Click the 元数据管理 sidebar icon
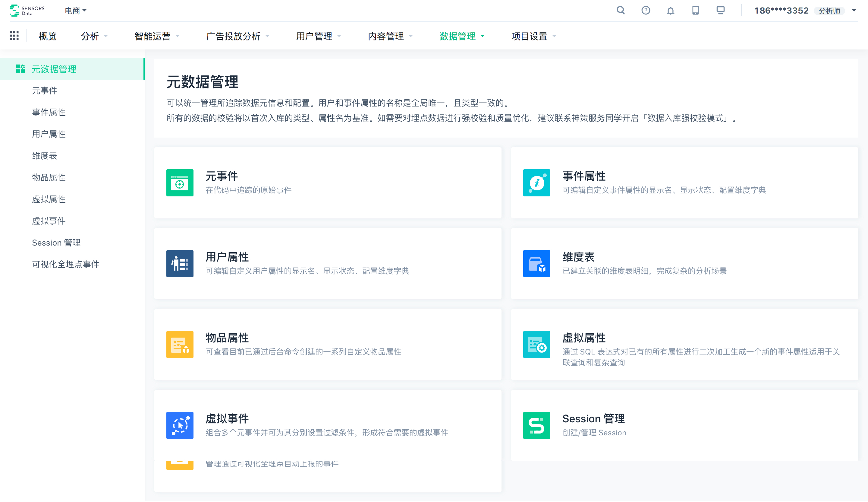The width and height of the screenshot is (868, 502). pos(20,69)
